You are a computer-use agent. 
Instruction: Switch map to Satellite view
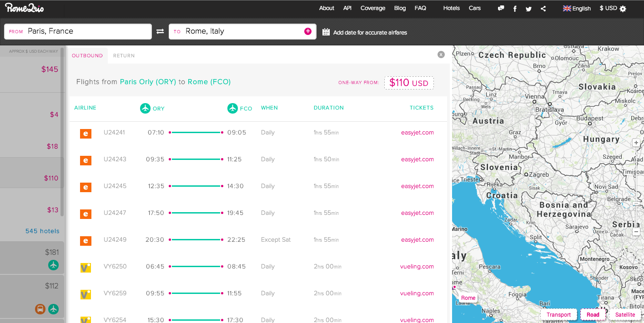coord(625,315)
